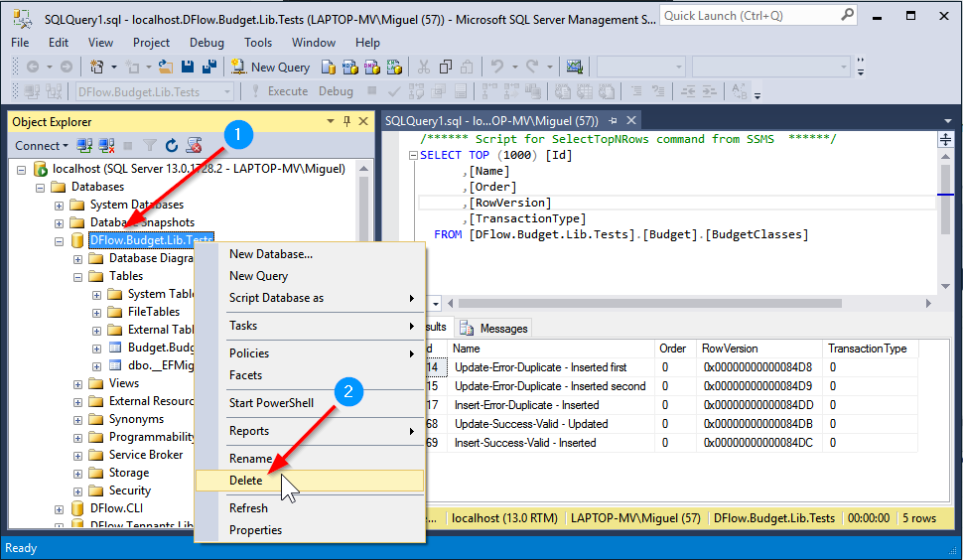The image size is (963, 560).
Task: Choose New Database... from the context menu
Action: [x=310, y=254]
